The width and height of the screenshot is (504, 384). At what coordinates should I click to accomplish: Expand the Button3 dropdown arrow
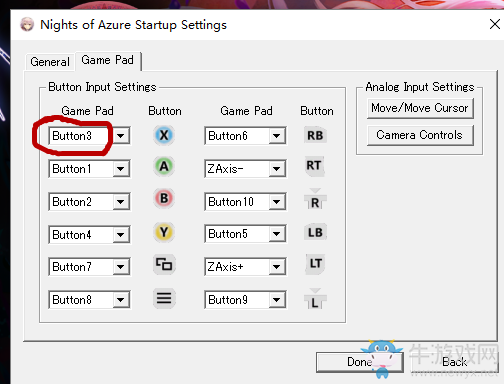point(121,136)
